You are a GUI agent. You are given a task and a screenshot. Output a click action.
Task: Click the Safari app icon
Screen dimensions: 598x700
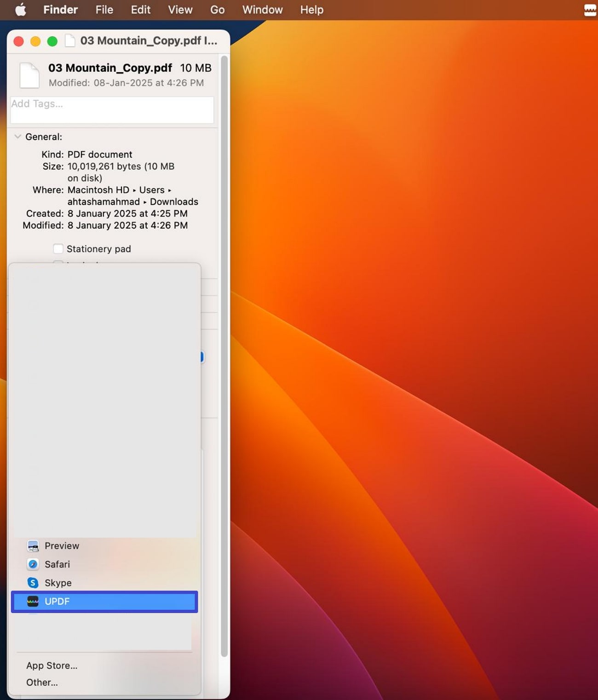coord(33,564)
